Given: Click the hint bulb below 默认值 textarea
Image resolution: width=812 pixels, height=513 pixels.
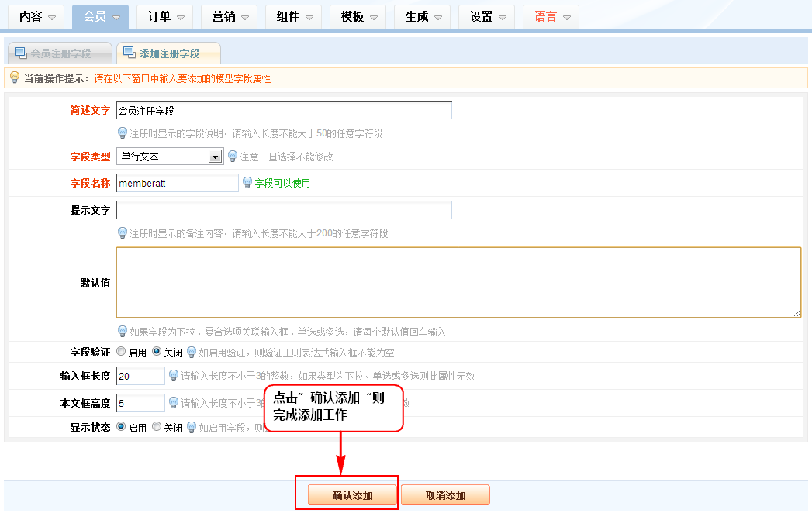Looking at the screenshot, I should (122, 331).
